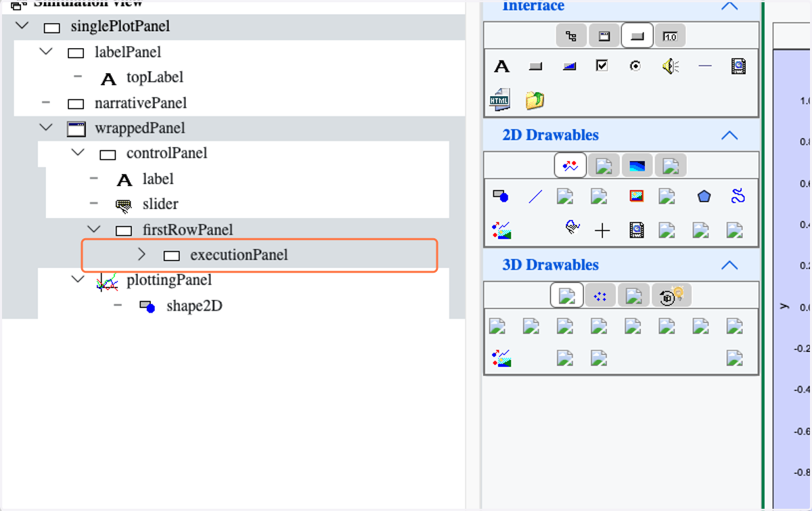Collapse the 3D Drawables section
Viewport: 812px width, 511px height.
coord(729,265)
